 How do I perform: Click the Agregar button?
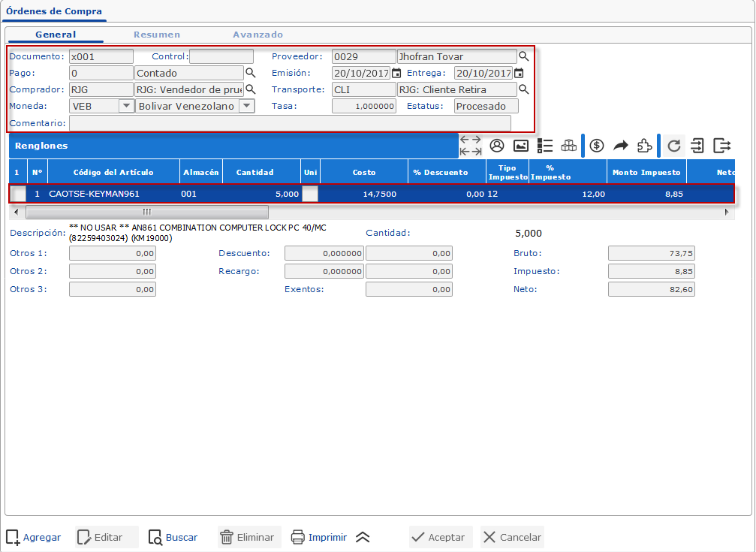(x=34, y=537)
